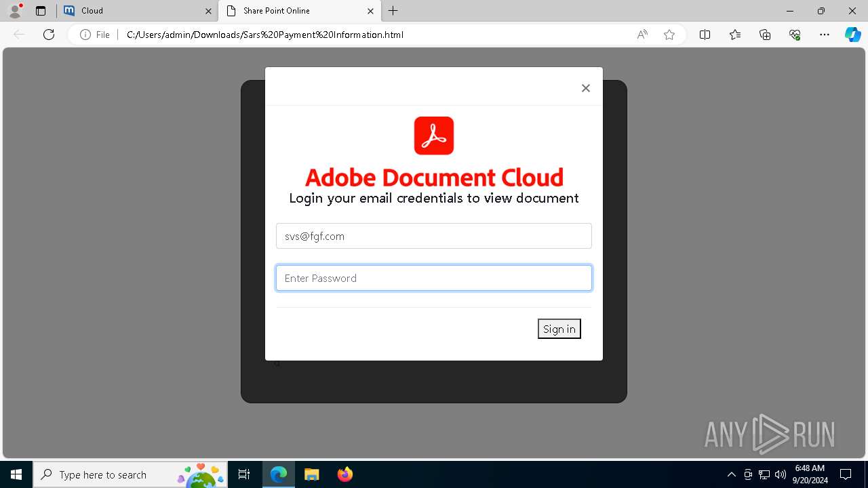Image resolution: width=868 pixels, height=488 pixels.
Task: Open Task View on the taskbar
Action: tap(244, 474)
